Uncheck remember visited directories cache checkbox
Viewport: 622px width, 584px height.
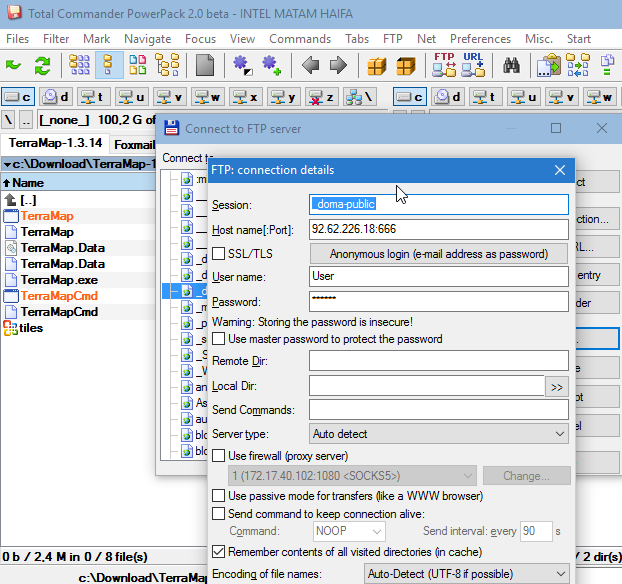coord(219,552)
